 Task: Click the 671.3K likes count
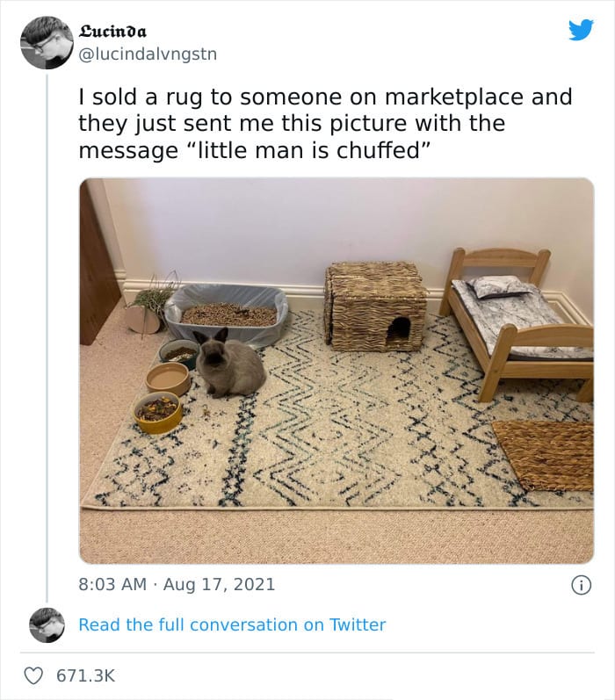pyautogui.click(x=86, y=675)
